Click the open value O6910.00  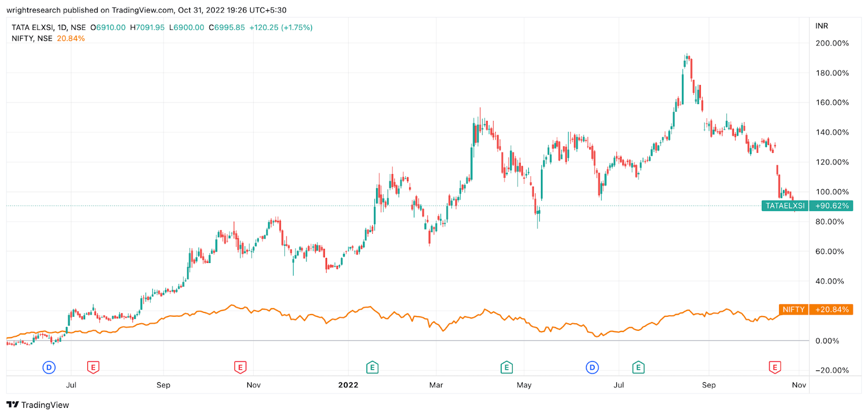pos(108,28)
